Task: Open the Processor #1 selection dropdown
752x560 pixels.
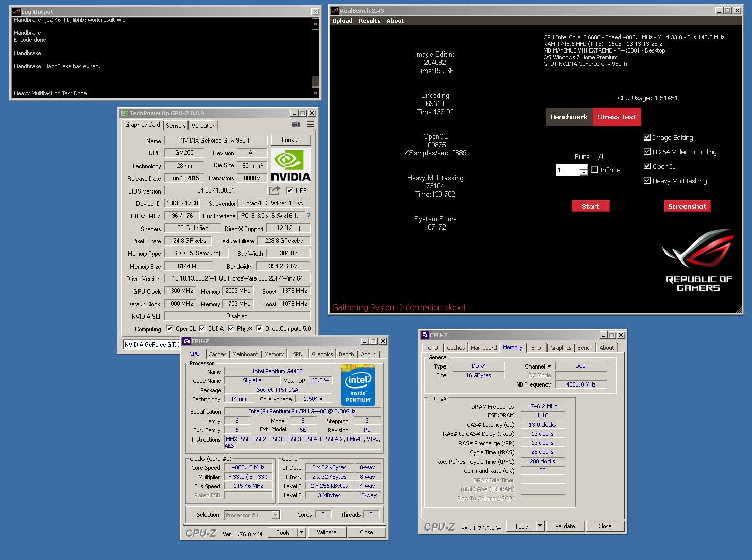Action: (x=275, y=515)
